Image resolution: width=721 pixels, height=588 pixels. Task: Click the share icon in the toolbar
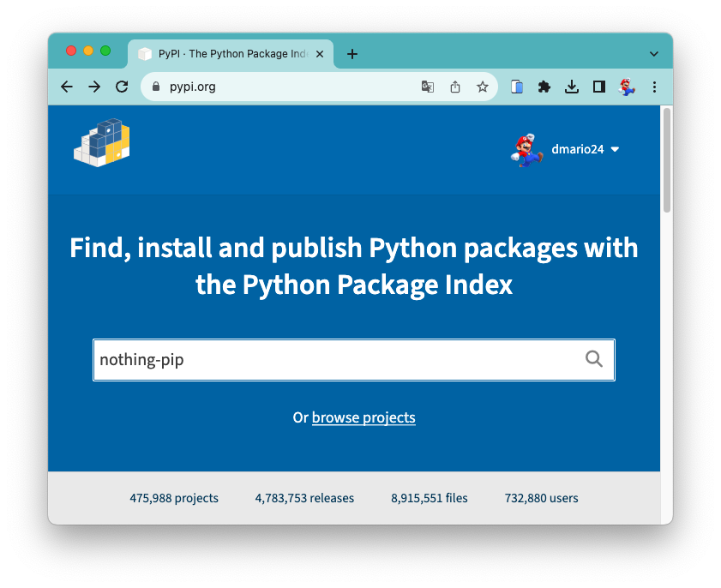tap(455, 87)
